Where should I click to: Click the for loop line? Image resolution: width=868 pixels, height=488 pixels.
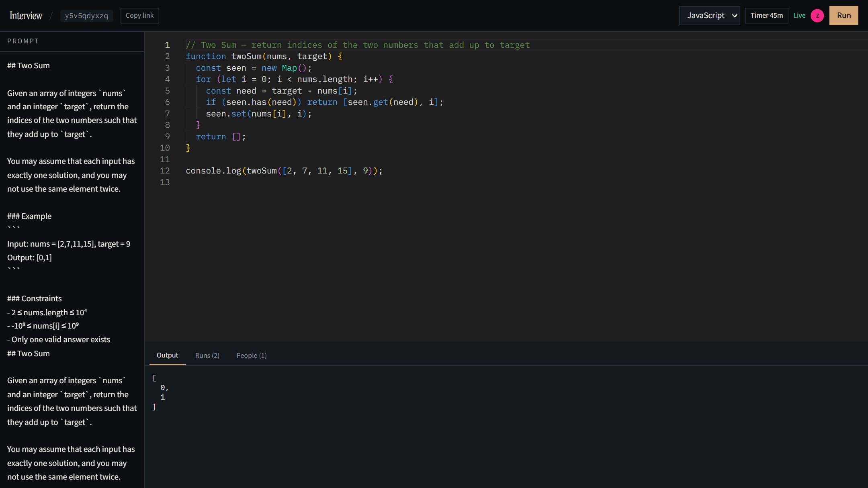[x=295, y=79]
